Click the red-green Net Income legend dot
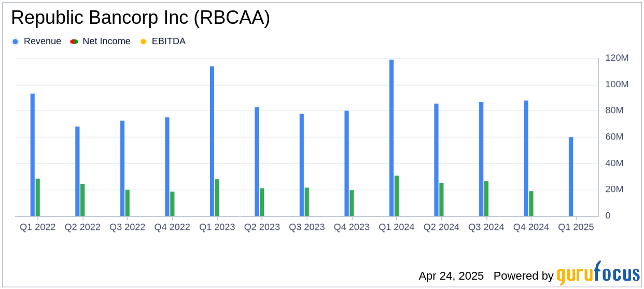Image resolution: width=644 pixels, height=289 pixels. 74,42
